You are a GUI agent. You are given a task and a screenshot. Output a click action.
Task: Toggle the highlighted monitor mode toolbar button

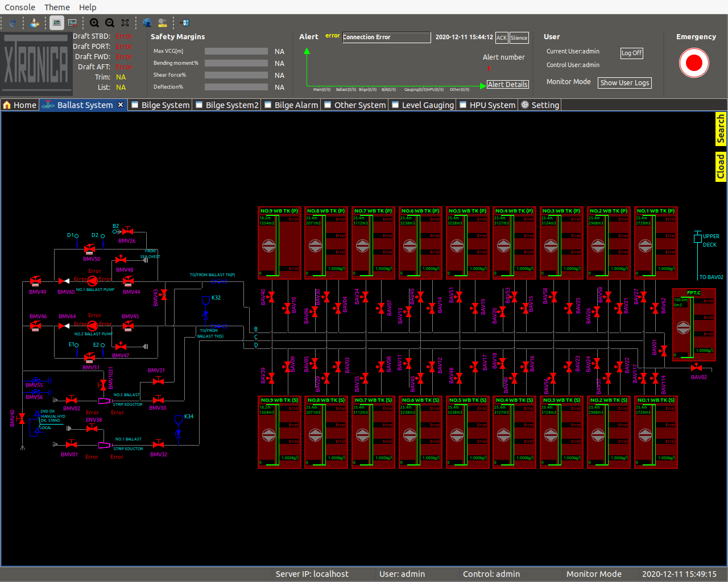[56, 23]
